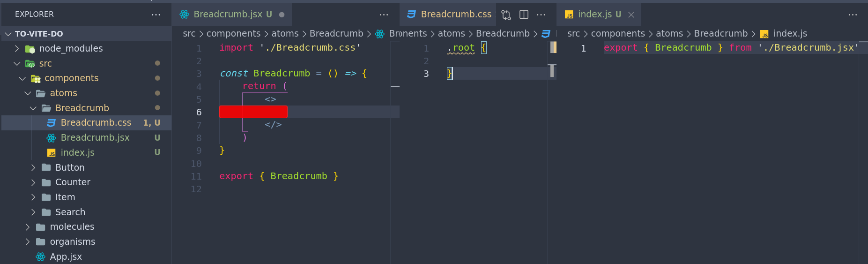Open more actions for the index.js editor group

coord(853,15)
